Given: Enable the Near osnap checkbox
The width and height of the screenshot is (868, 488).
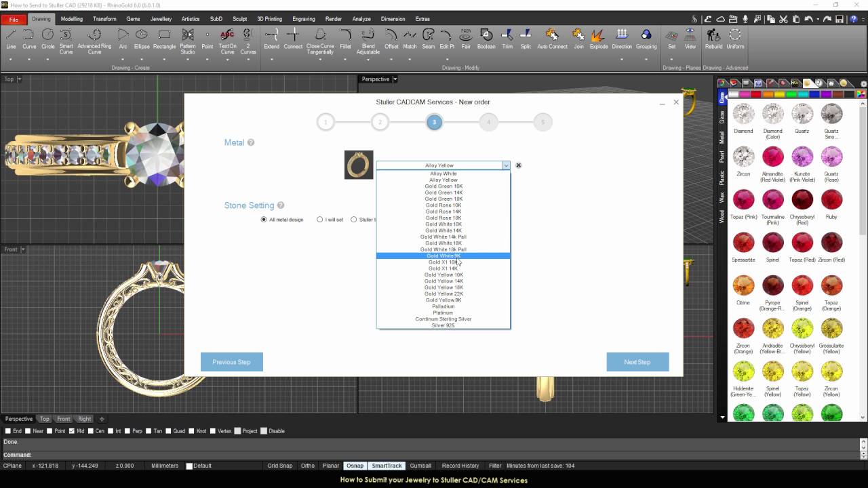Looking at the screenshot, I should [28, 431].
